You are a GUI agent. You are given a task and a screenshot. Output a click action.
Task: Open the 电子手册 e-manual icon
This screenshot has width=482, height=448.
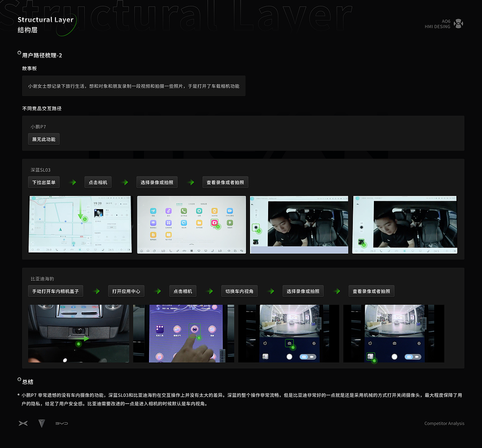[x=169, y=235]
